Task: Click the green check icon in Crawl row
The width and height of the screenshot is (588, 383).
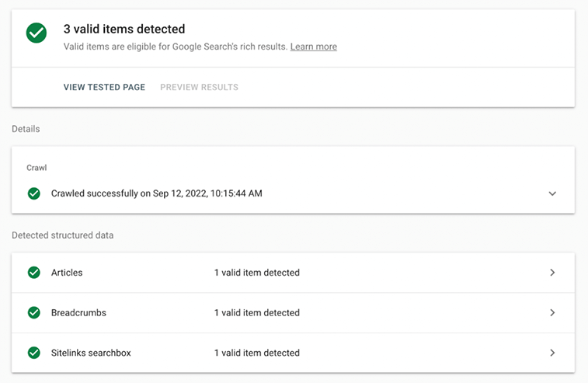Action: point(33,193)
